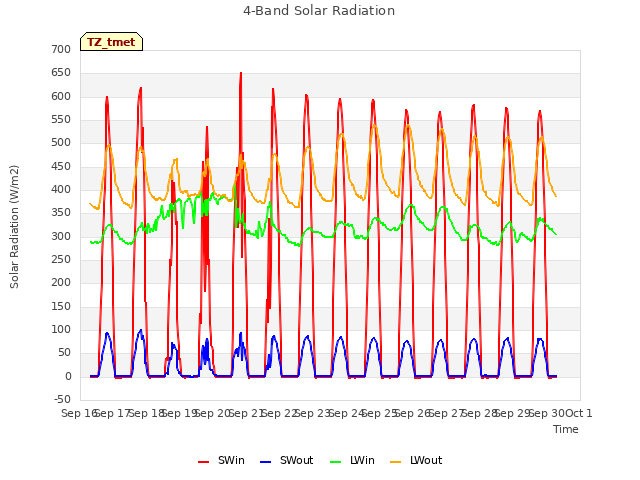The height and width of the screenshot is (480, 640).
Task: Click the 250 y-axis tick label
Action: tap(61, 260)
